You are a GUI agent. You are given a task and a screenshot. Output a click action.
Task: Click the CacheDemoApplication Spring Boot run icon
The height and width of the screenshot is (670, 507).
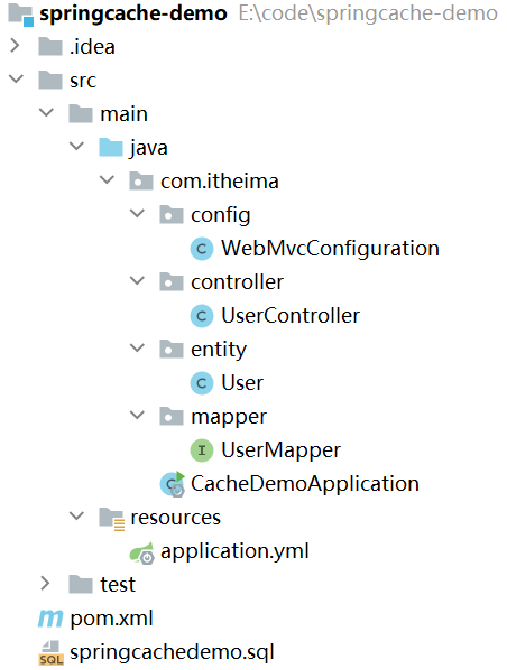point(172,484)
